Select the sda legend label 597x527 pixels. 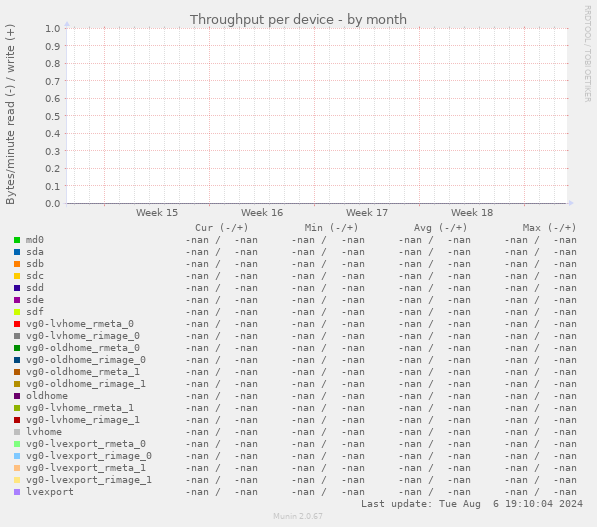click(x=35, y=252)
